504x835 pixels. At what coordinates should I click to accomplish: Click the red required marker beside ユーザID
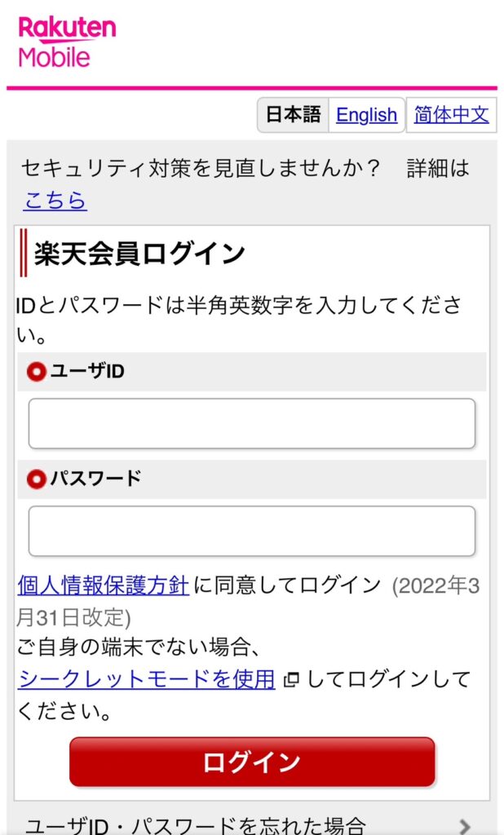pos(37,373)
